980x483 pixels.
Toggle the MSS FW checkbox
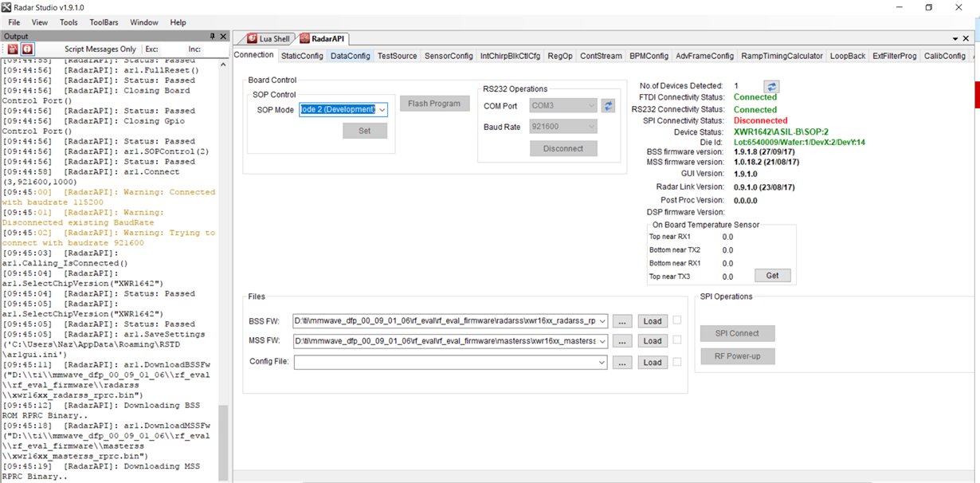coord(677,340)
